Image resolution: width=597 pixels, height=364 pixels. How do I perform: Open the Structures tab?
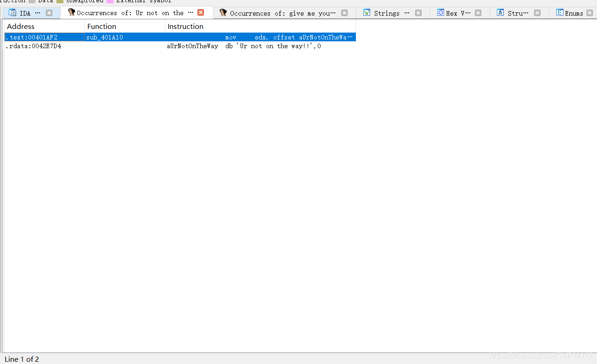point(518,13)
